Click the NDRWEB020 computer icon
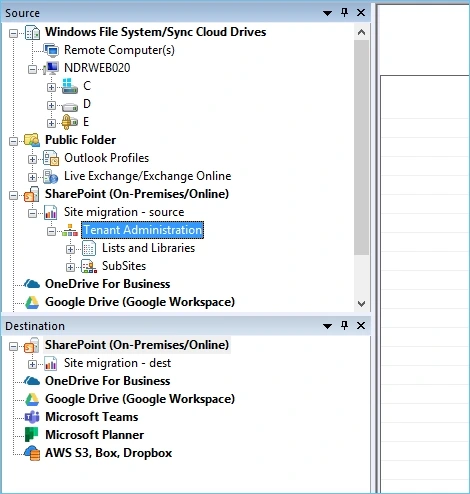The height and width of the screenshot is (494, 470). [x=51, y=68]
